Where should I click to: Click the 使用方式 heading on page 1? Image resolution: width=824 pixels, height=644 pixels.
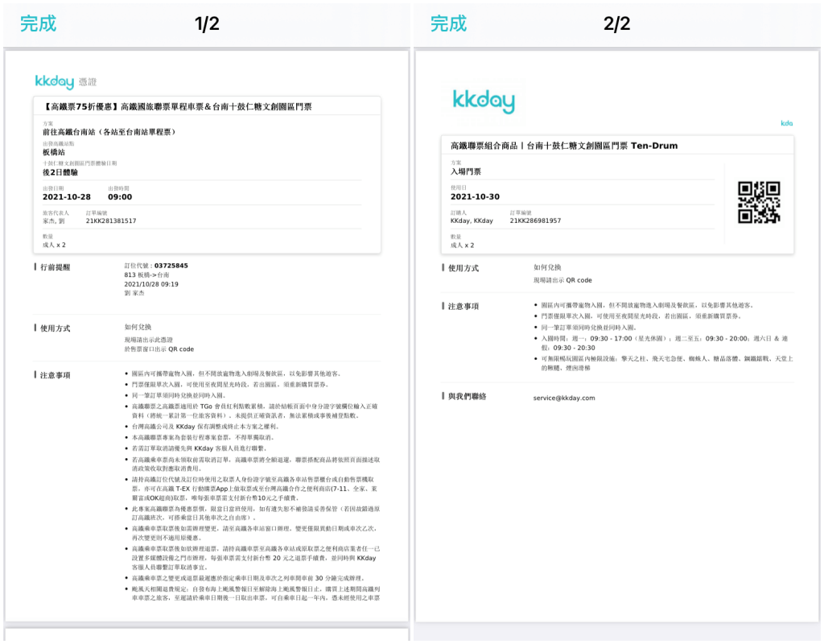click(x=56, y=328)
